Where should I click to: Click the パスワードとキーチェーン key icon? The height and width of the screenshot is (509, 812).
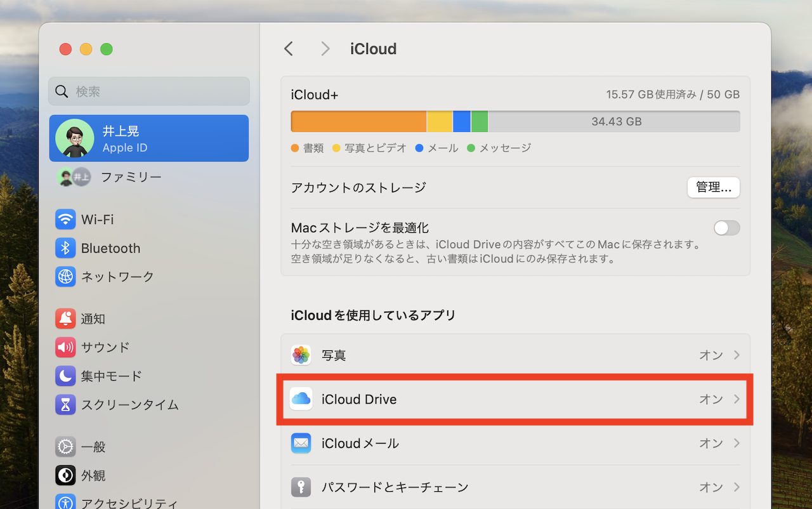(x=301, y=487)
